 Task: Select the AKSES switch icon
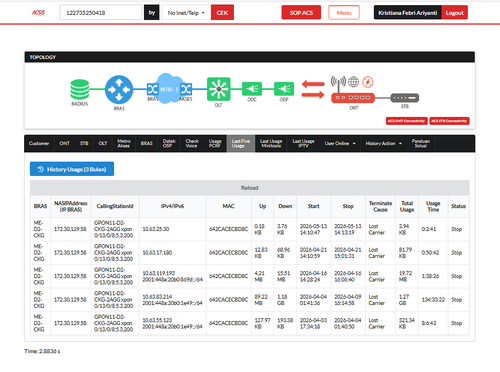pos(186,89)
